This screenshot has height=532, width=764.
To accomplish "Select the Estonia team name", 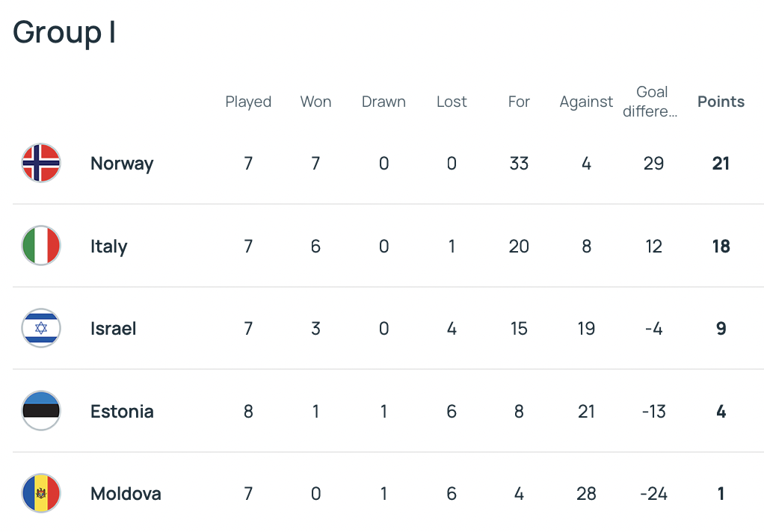I will (x=122, y=411).
